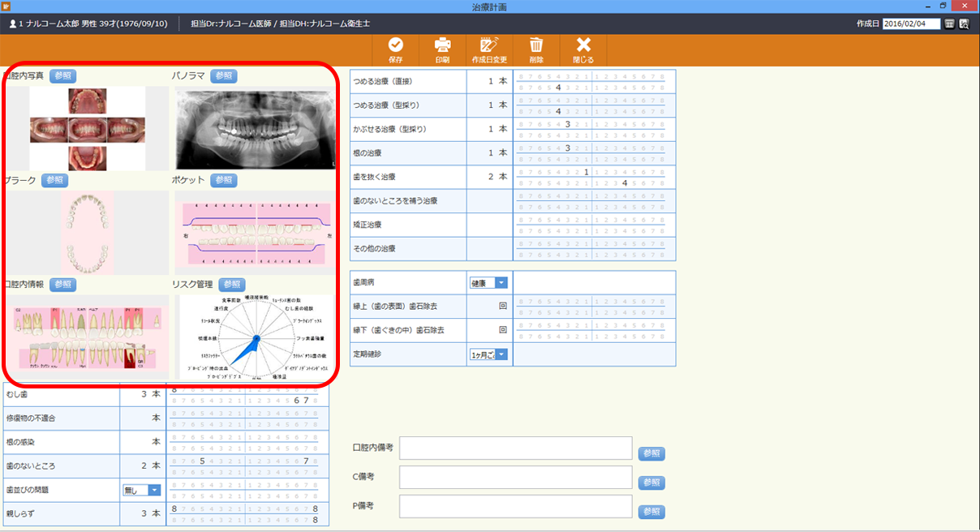Image resolution: width=980 pixels, height=532 pixels.
Task: Click the tooth chart for つめる治療(直接)
Action: [594, 82]
